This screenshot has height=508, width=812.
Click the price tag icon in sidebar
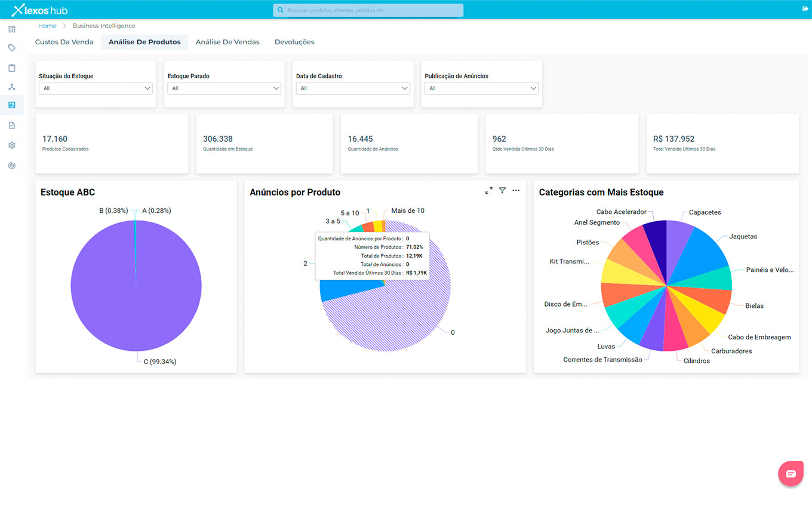coord(12,48)
